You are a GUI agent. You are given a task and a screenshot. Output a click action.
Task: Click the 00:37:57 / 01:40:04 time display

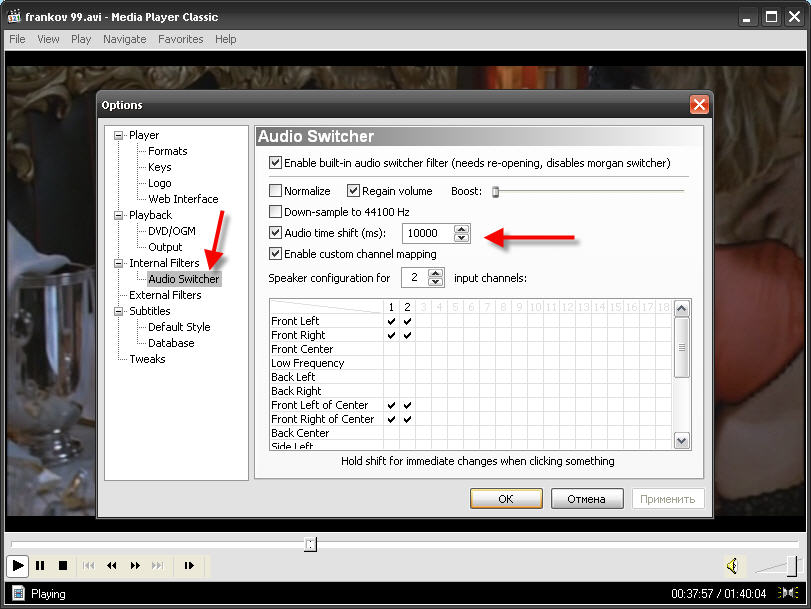pos(718,593)
